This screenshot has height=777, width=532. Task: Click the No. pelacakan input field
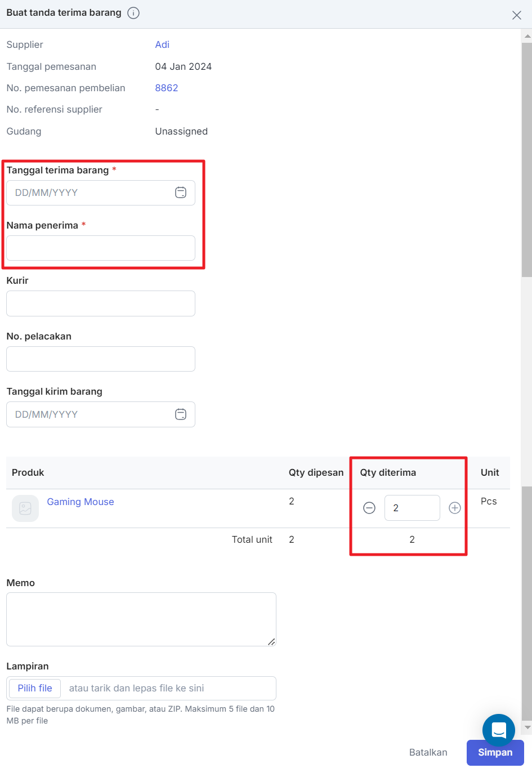pos(101,359)
